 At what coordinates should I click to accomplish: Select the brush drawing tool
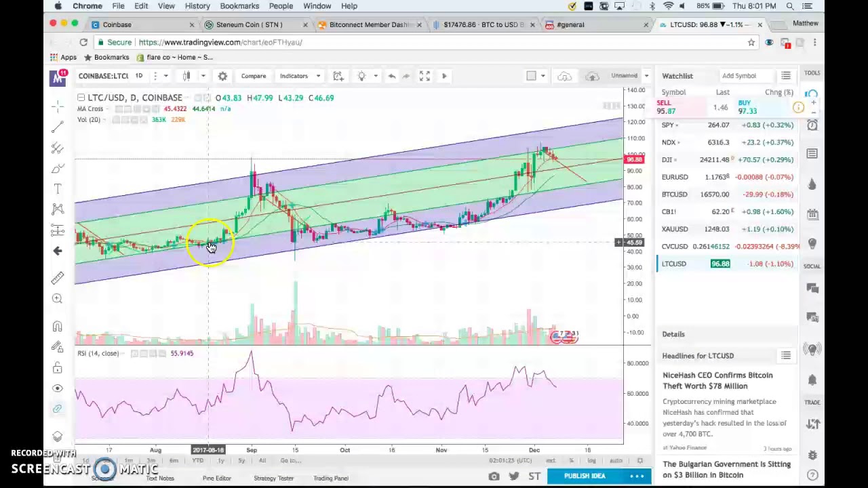(58, 168)
